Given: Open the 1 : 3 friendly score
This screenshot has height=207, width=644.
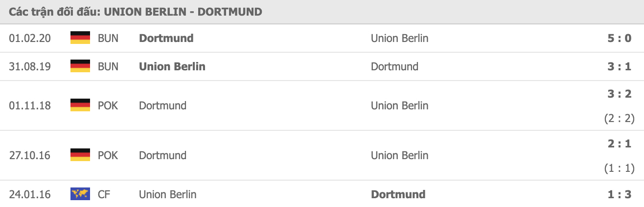Looking at the screenshot, I should 620,194.
